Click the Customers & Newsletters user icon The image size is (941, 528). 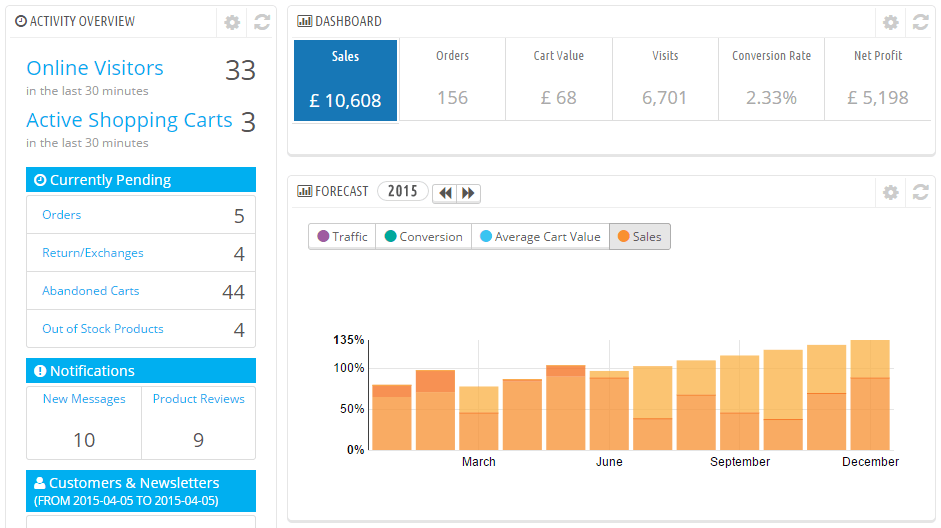40,483
